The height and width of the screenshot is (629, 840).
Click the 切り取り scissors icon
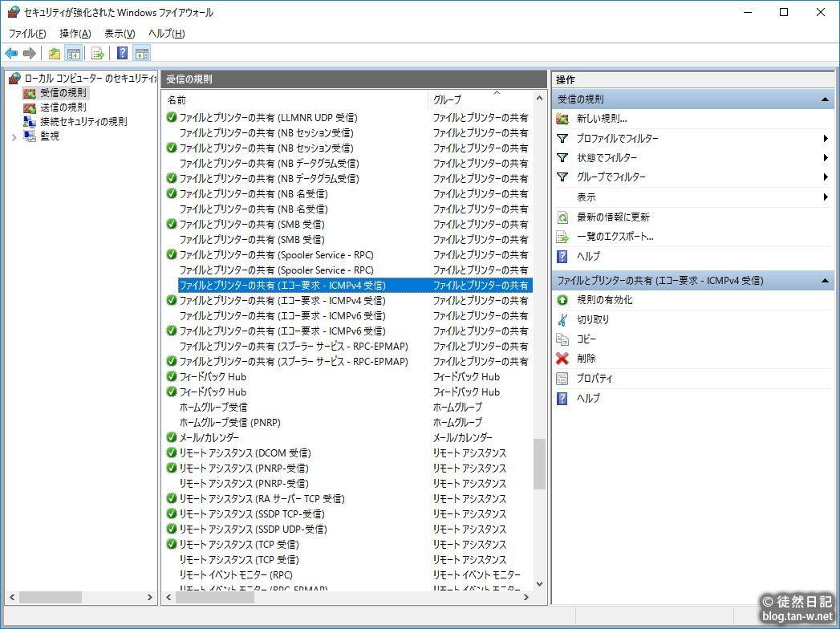[x=562, y=319]
